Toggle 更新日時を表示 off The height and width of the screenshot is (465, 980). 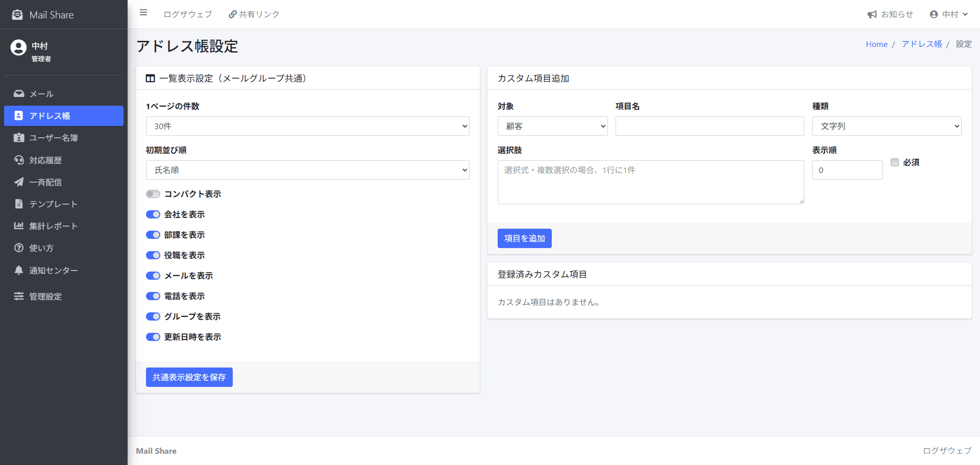[x=153, y=337]
